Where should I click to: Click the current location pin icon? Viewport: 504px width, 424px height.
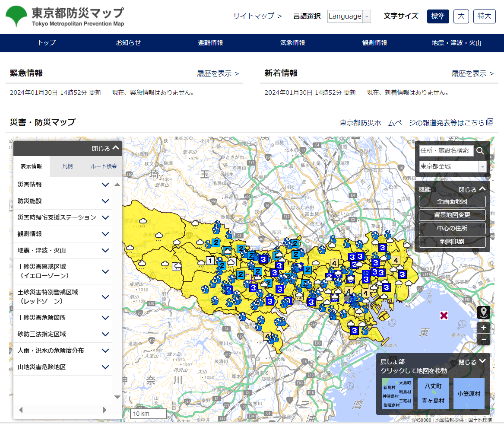pyautogui.click(x=483, y=312)
